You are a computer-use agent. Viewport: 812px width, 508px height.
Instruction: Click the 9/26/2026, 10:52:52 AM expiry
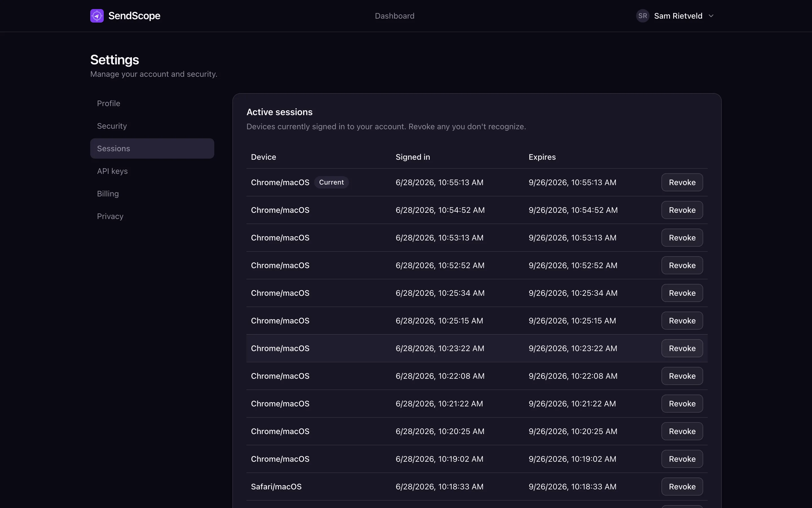[573, 265]
